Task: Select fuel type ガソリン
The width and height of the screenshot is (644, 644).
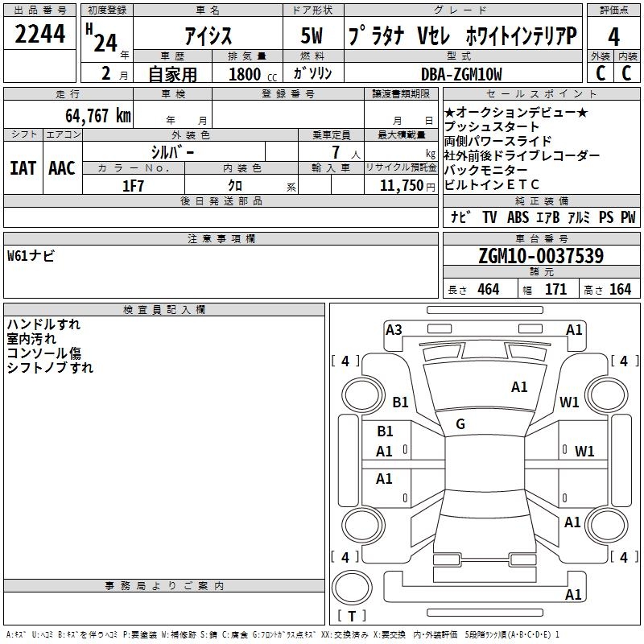Action: pos(312,73)
